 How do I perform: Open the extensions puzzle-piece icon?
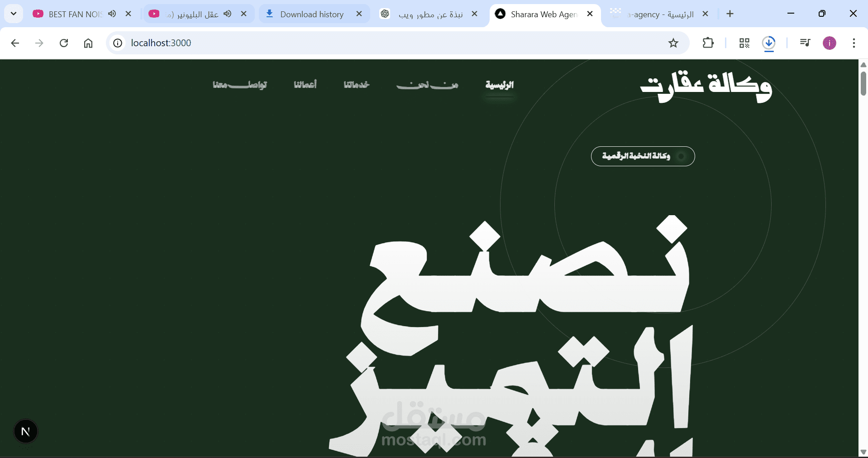point(708,43)
